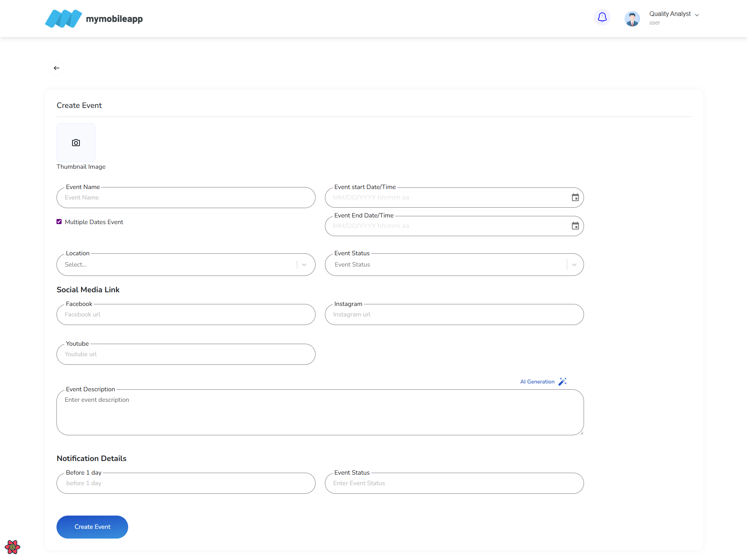Focus the Event Name input field
The image size is (748, 560).
pyautogui.click(x=186, y=198)
